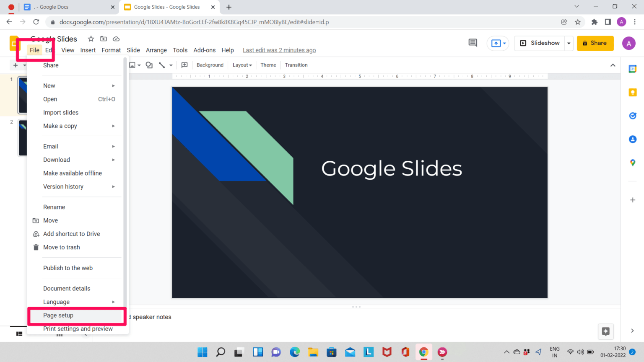This screenshot has height=362, width=644.
Task: Open Microsoft Edge from taskbar
Action: pos(295,352)
